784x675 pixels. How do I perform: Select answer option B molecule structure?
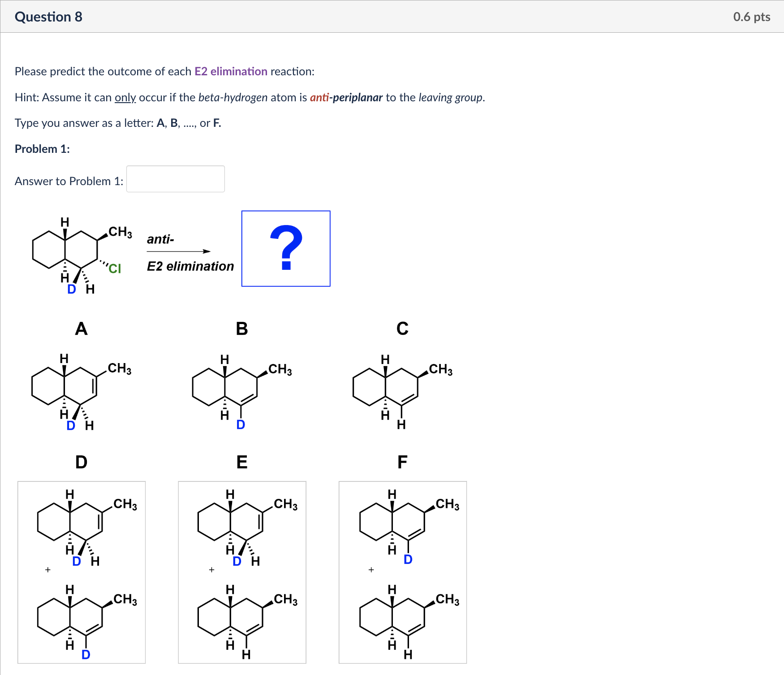[242, 390]
